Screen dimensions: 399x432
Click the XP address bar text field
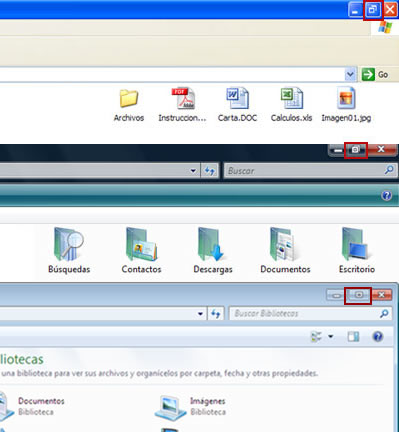click(x=172, y=74)
